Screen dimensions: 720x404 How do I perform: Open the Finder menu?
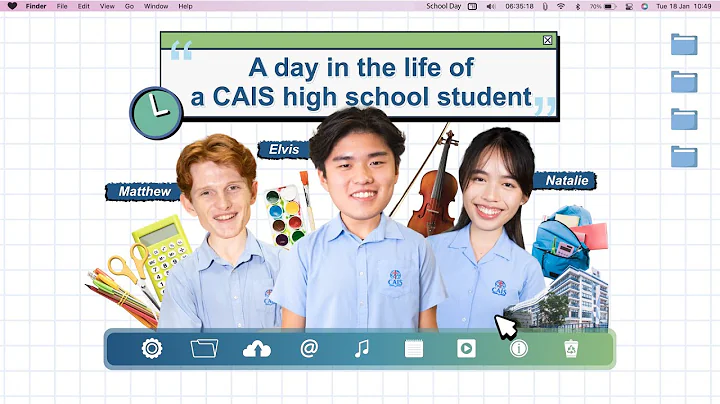(x=36, y=6)
